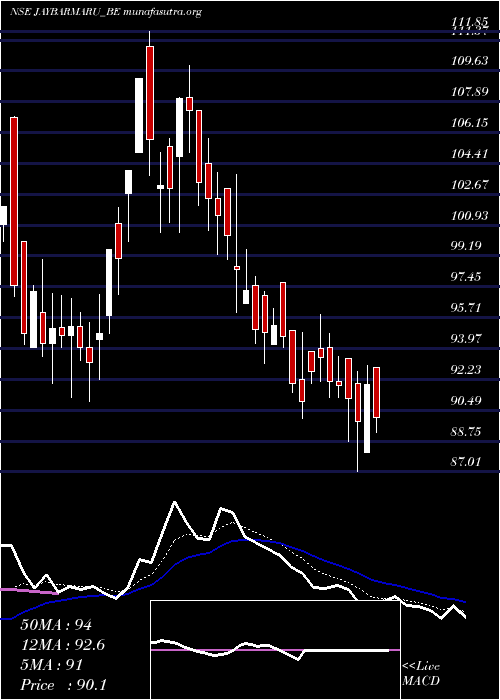Viewport: 500px width, 700px height.
Task: Click the 97.45 price label
Action: tap(467, 277)
